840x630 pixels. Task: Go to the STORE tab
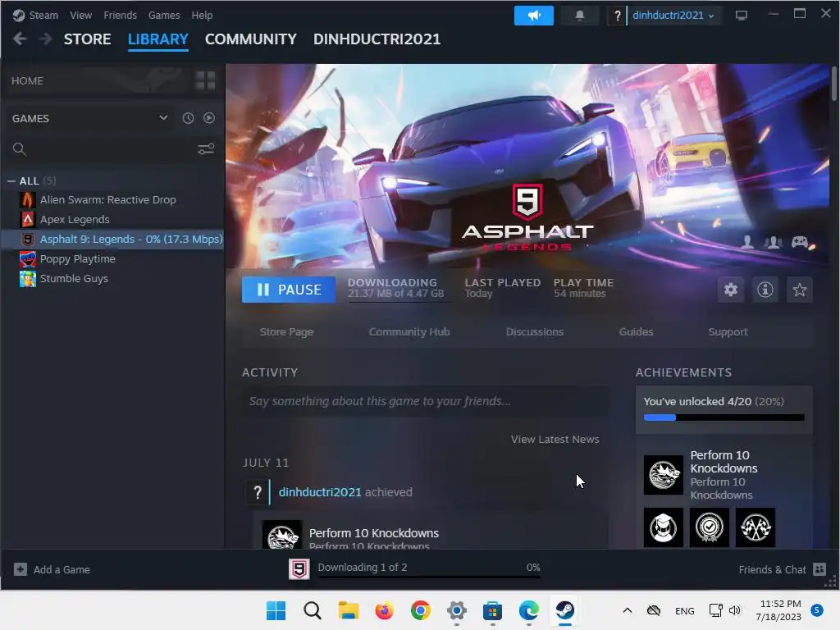[87, 39]
